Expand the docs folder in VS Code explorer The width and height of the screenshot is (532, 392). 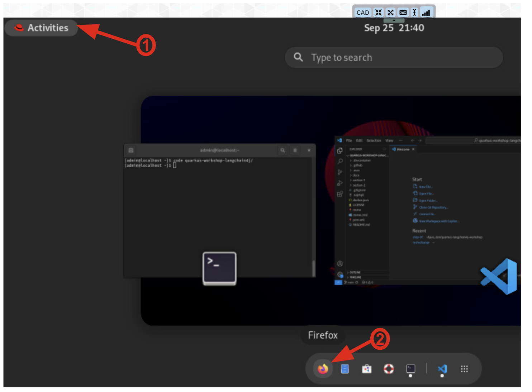(356, 175)
